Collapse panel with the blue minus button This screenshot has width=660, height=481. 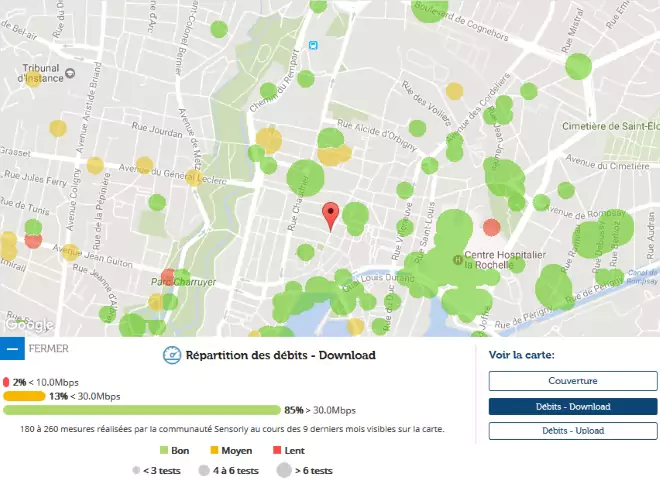point(12,349)
